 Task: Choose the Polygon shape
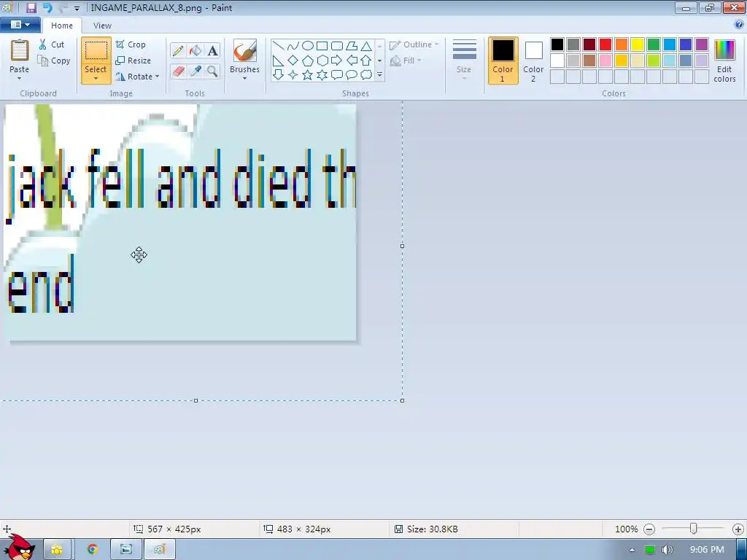pos(352,46)
